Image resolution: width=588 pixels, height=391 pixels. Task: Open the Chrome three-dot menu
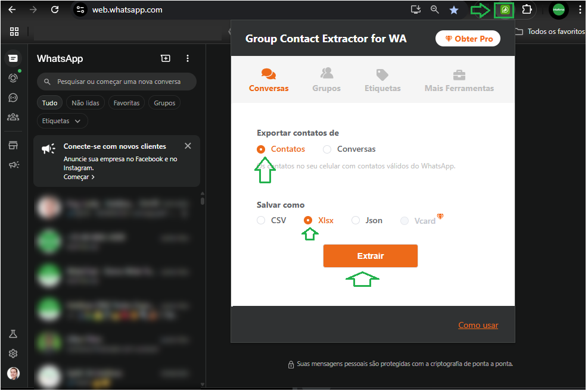[580, 10]
